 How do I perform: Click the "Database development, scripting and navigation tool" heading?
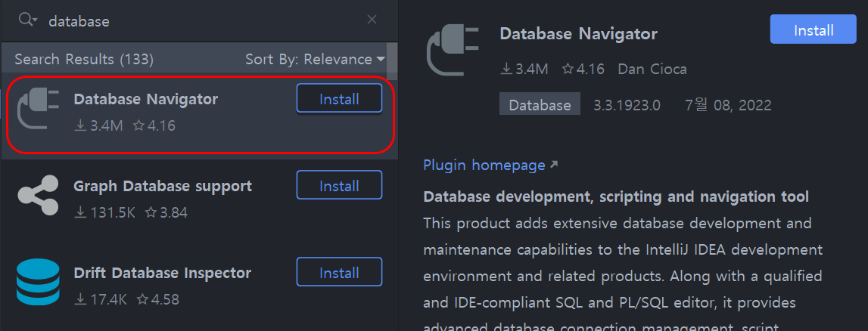pyautogui.click(x=616, y=196)
